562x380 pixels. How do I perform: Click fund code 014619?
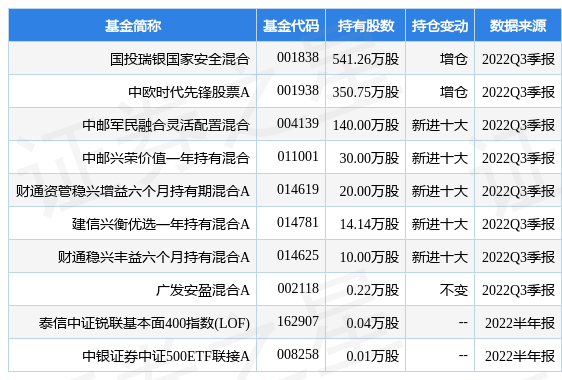[x=298, y=189]
